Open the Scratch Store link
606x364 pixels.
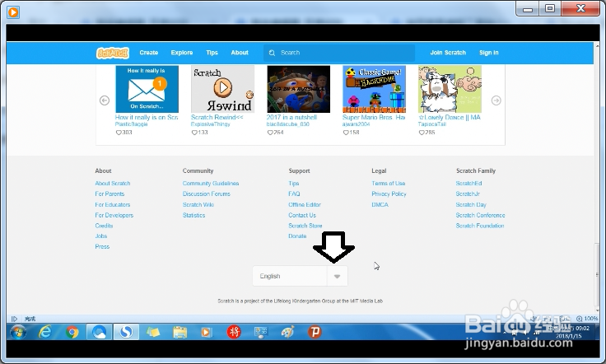[305, 226]
